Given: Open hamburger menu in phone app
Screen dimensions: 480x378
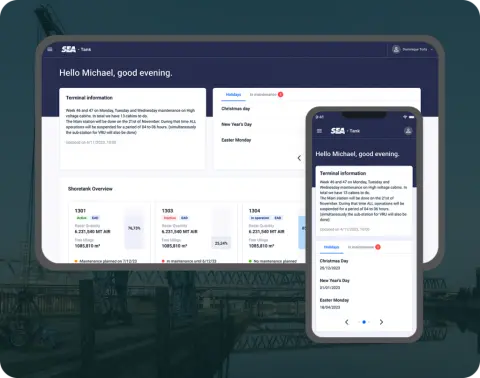Looking at the screenshot, I should point(319,131).
